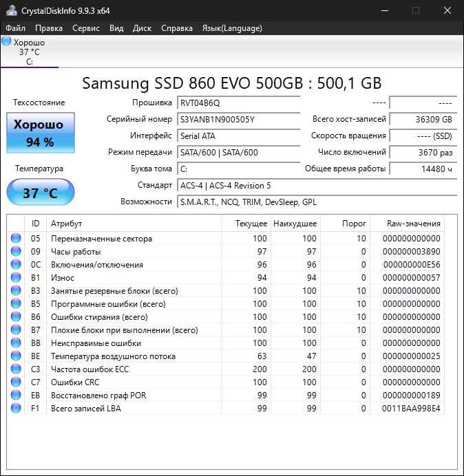The image size is (464, 476).
Task: Click the CrystalDiskInfo app icon in title bar
Action: [12, 10]
